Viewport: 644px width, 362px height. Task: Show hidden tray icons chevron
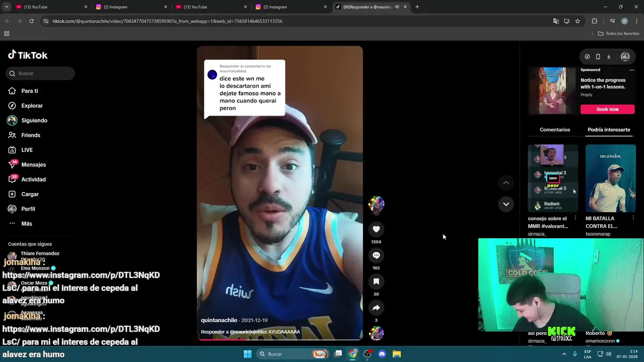tap(564, 354)
